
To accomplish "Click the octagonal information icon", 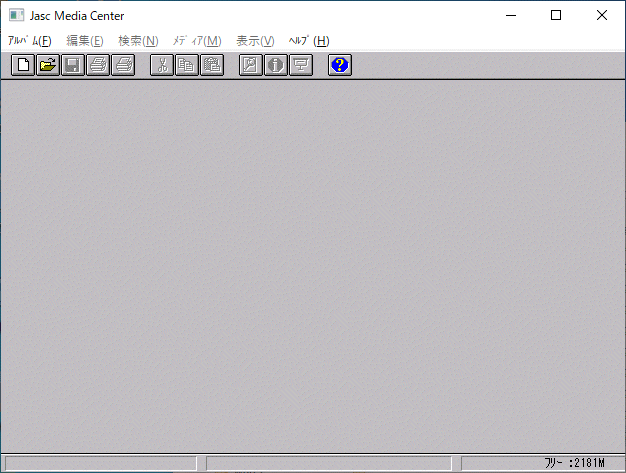I will pyautogui.click(x=275, y=65).
